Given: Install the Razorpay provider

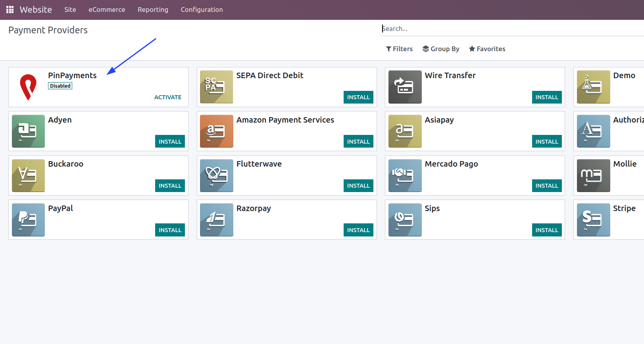Looking at the screenshot, I should (x=358, y=230).
